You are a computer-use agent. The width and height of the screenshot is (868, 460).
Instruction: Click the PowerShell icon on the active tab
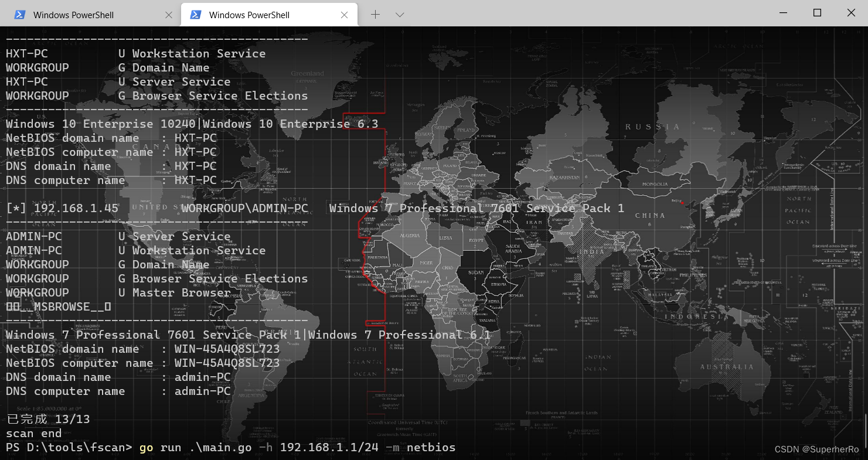(195, 14)
